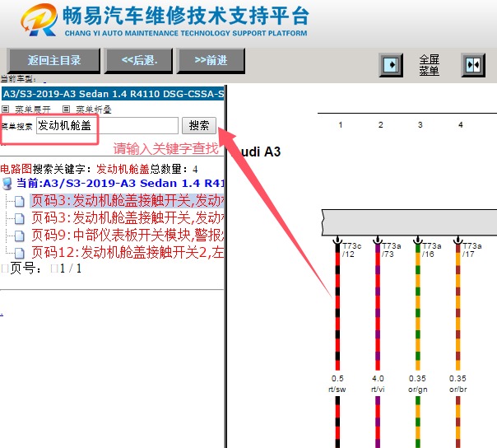Open 页码9 中部仪表板开关模块 result
Image resolution: width=497 pixels, height=448 pixels.
128,235
